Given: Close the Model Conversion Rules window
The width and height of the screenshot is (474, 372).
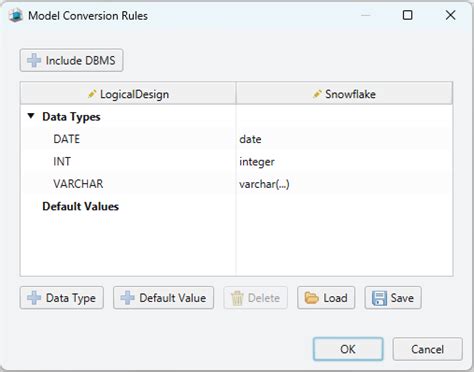Looking at the screenshot, I should pos(450,15).
